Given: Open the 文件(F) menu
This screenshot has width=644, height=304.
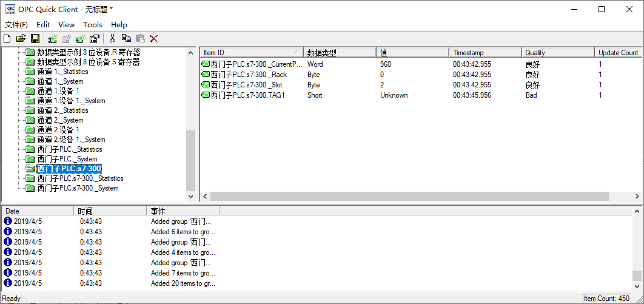Looking at the screenshot, I should 16,25.
